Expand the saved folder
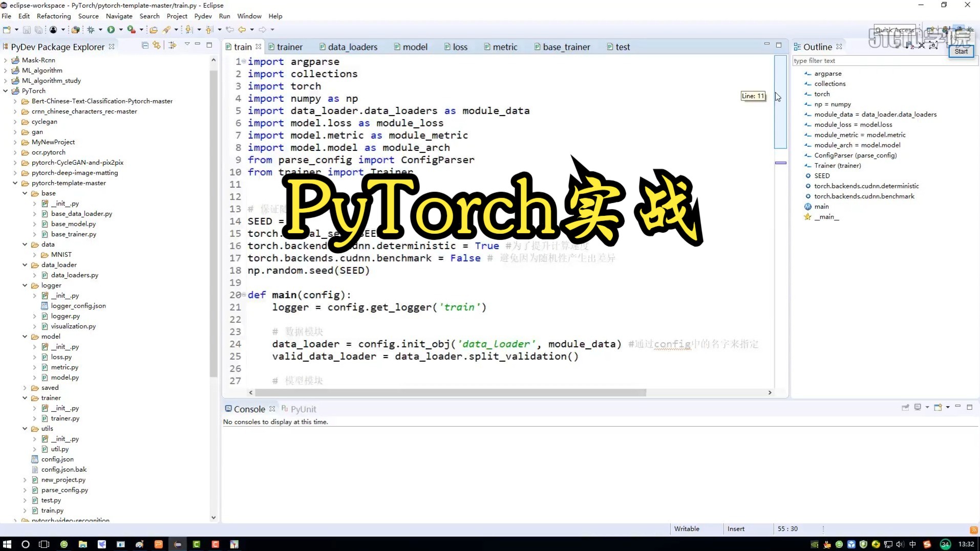Viewport: 980px width, 551px height. [25, 388]
